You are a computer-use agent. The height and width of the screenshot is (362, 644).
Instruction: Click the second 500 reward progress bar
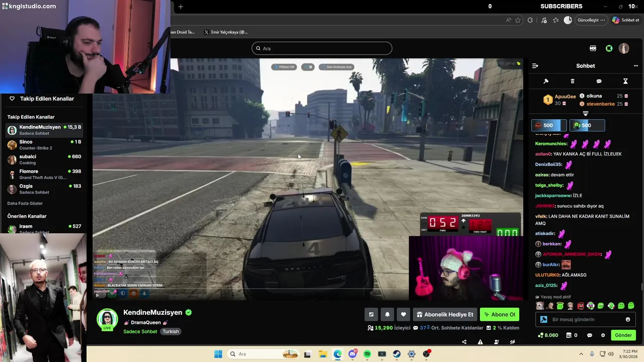coord(587,125)
